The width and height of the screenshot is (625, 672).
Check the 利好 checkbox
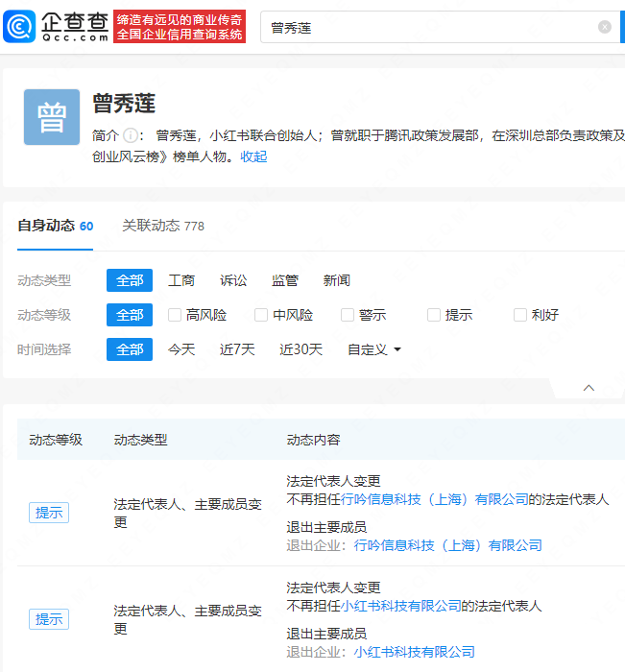(x=520, y=315)
